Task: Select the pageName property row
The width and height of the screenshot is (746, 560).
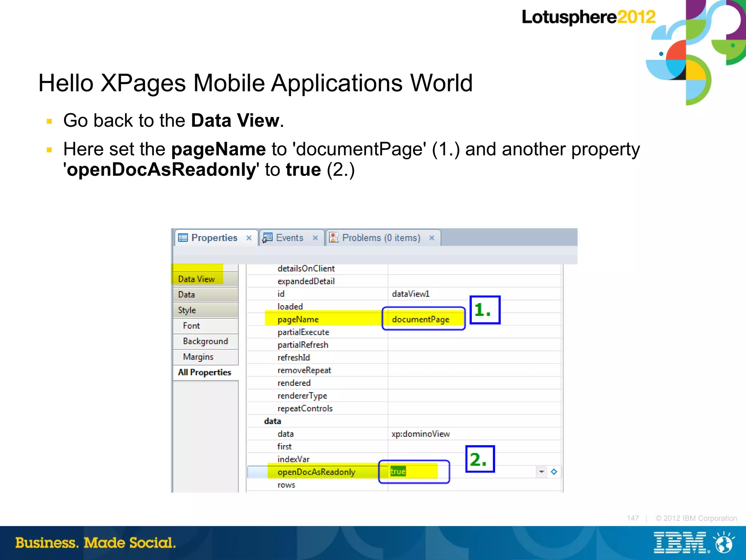Action: [x=404, y=319]
